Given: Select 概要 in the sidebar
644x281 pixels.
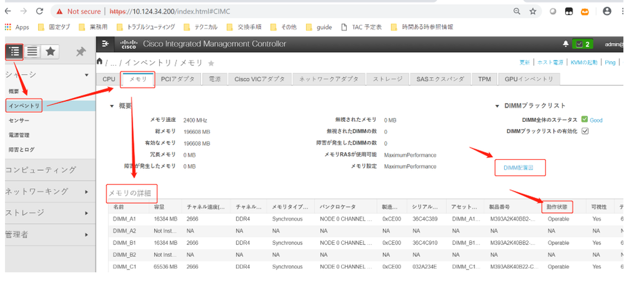Looking at the screenshot, I should point(14,92).
